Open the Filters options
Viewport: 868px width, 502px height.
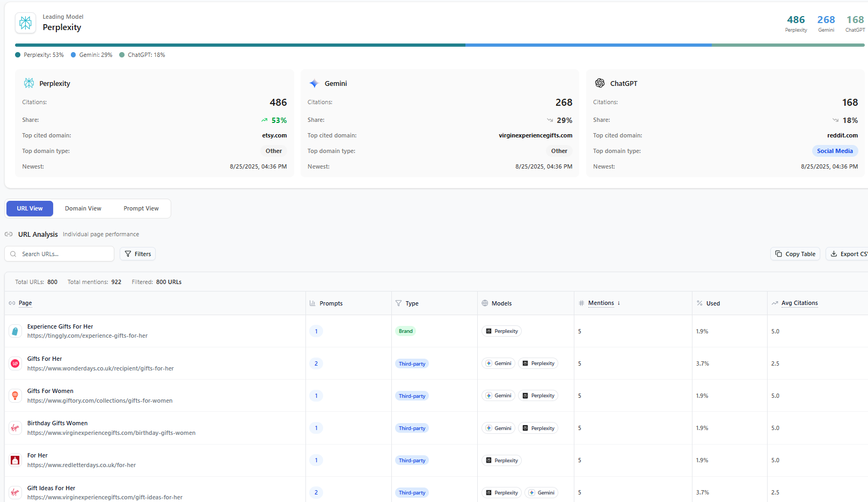pos(137,254)
